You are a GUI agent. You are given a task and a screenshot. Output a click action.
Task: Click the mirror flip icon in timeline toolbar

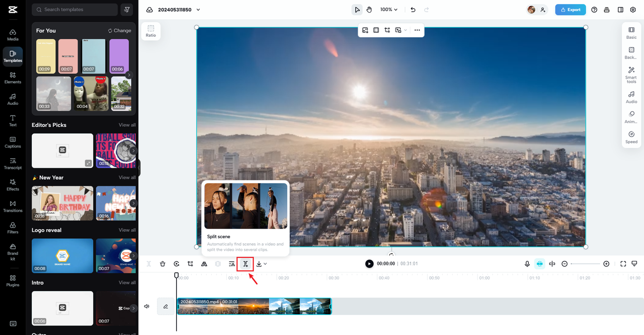(x=204, y=263)
